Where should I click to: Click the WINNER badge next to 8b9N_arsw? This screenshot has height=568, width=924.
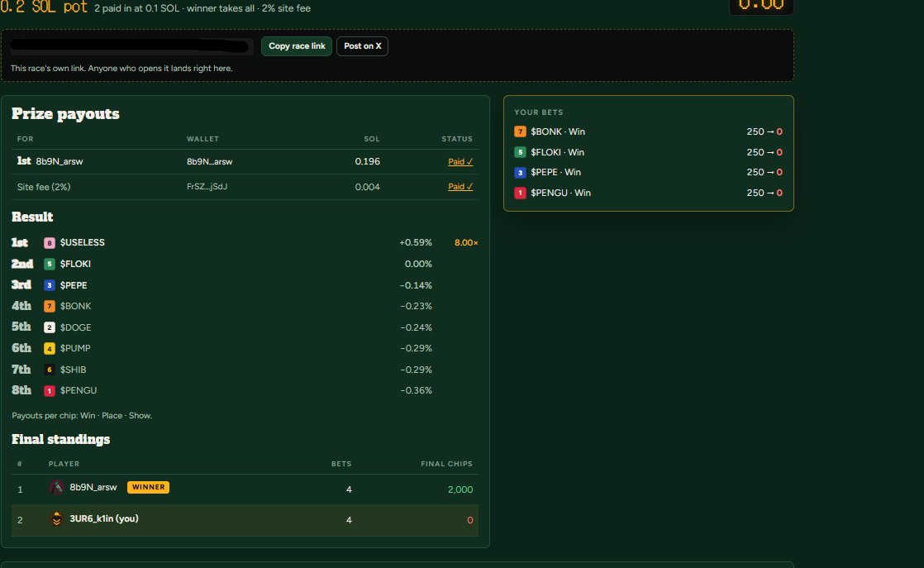click(148, 487)
